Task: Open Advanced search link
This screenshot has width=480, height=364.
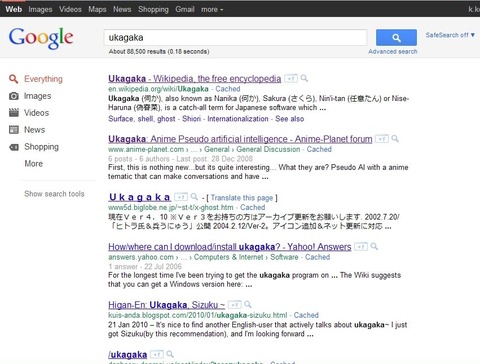Action: point(393,52)
